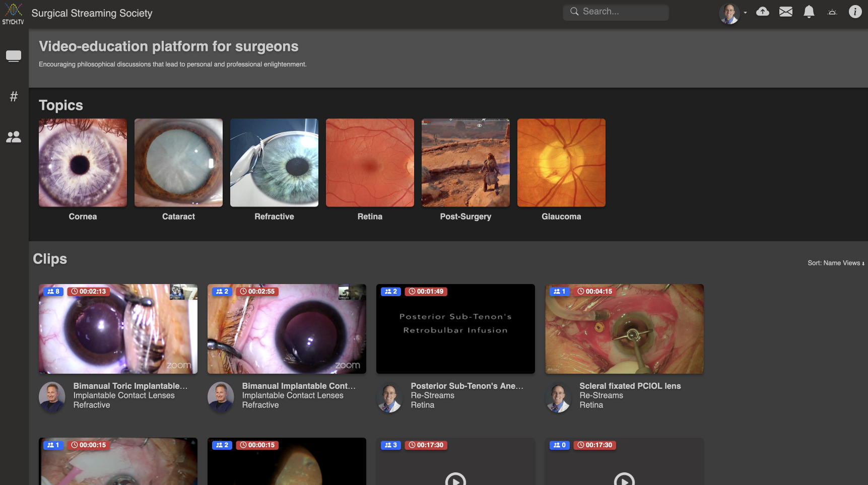Click Implantable Contact Lenses under Bimanual Toric clip

pyautogui.click(x=124, y=395)
